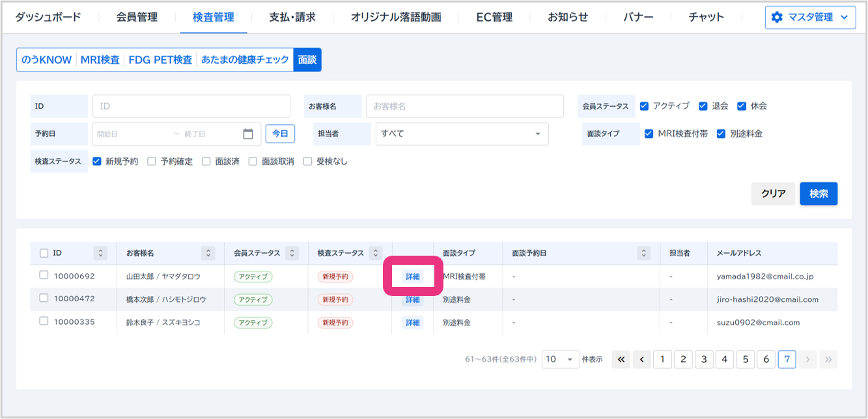Uncheck the 新規予約 status checkbox
868x419 pixels.
pos(97,161)
